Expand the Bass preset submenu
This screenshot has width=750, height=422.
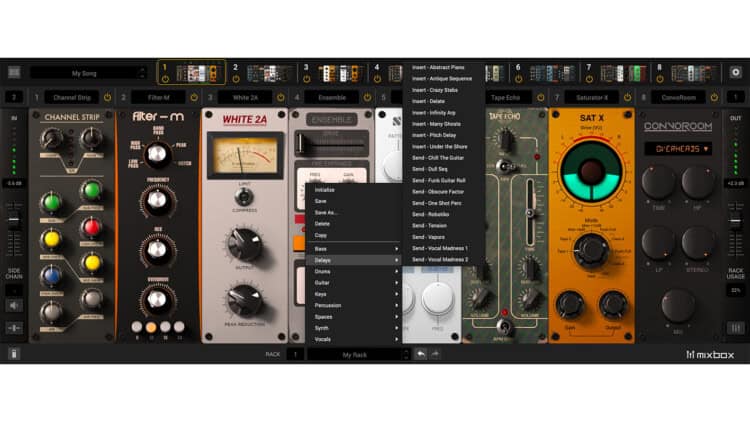tap(354, 249)
